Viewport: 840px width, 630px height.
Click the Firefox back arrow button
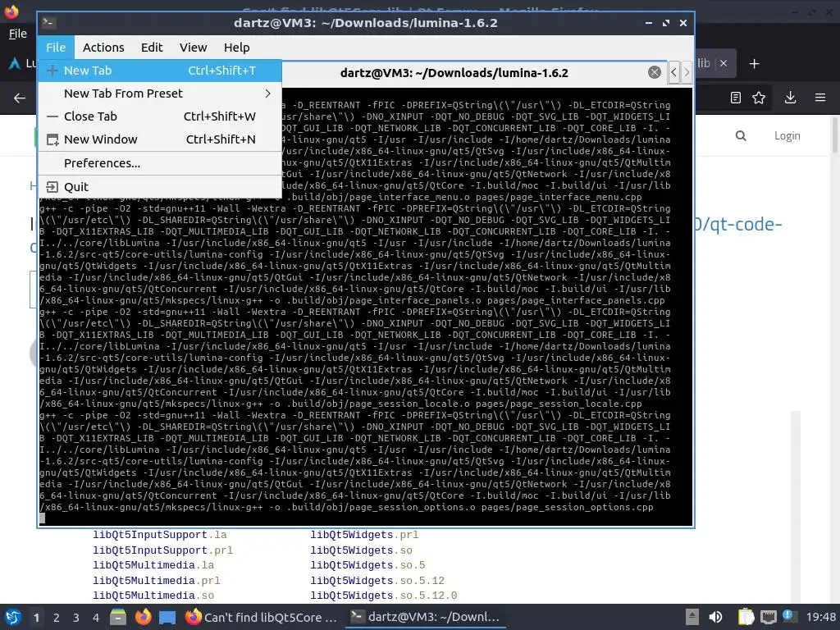pyautogui.click(x=20, y=98)
